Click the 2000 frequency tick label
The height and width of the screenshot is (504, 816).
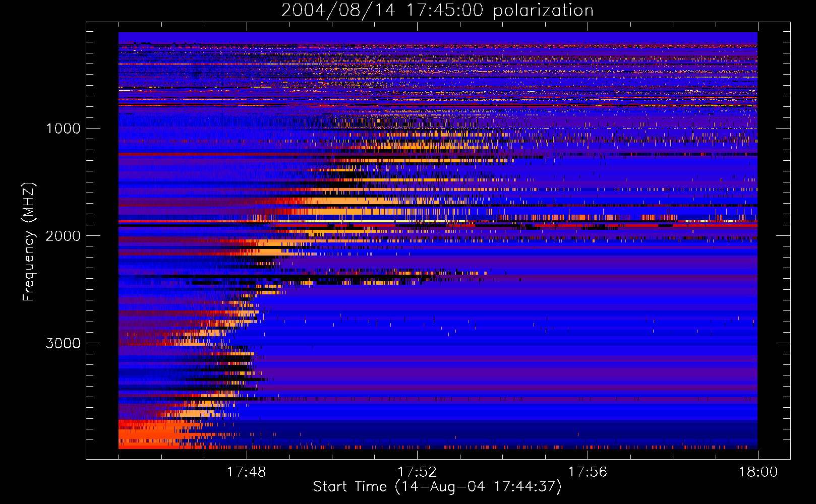[x=64, y=236]
